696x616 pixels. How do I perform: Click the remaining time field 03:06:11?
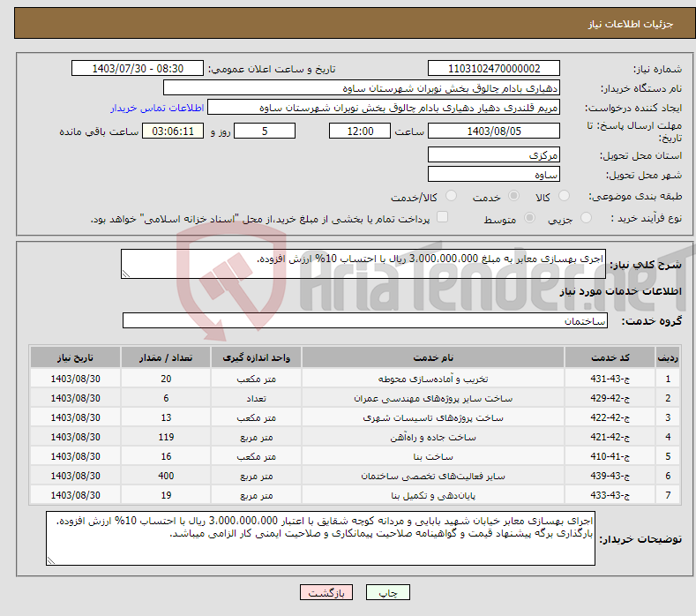coord(173,131)
